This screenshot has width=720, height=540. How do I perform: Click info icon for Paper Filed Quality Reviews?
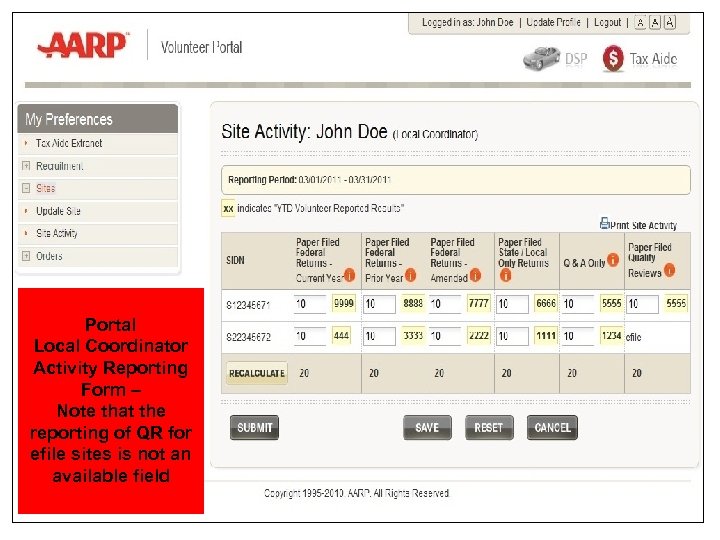pyautogui.click(x=669, y=270)
